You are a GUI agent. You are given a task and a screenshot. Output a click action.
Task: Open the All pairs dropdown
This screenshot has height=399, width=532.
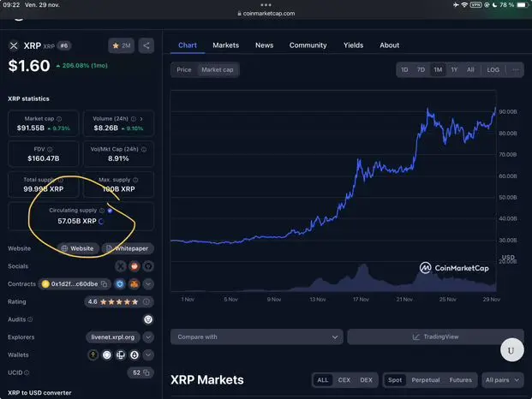pyautogui.click(x=502, y=380)
